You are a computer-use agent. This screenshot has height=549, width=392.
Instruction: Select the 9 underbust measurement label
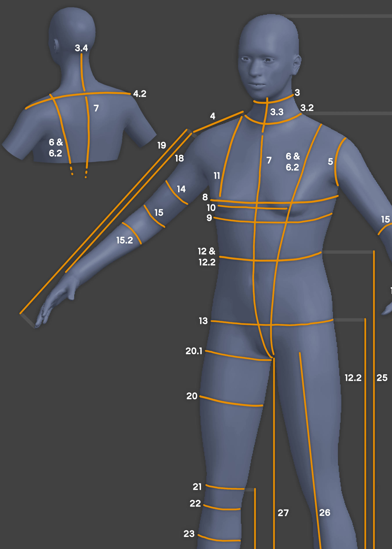tap(209, 218)
